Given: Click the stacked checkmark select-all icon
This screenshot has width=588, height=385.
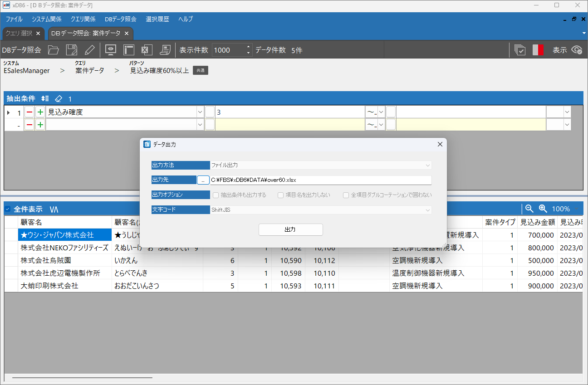Looking at the screenshot, I should 520,50.
